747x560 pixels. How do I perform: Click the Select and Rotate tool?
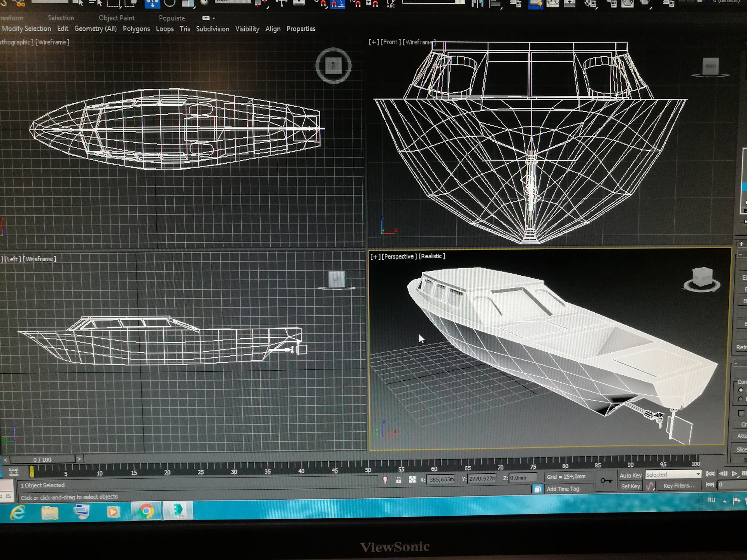(170, 3)
